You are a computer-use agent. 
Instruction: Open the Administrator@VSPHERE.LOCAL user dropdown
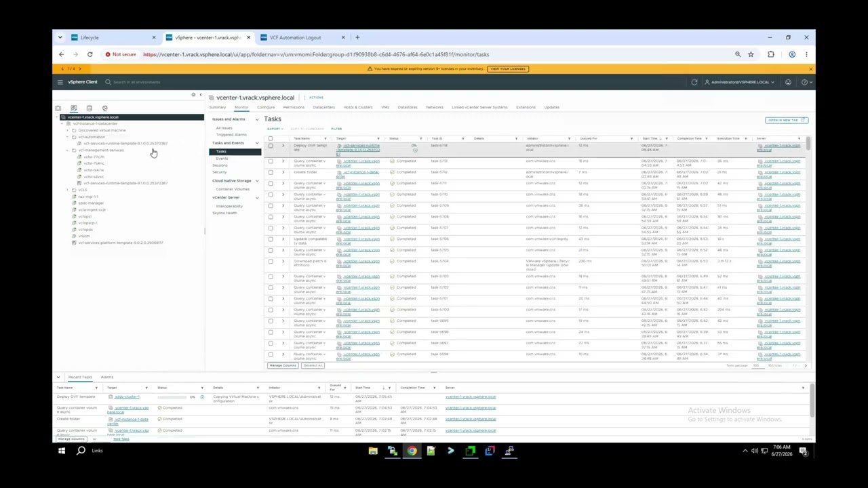click(x=740, y=82)
